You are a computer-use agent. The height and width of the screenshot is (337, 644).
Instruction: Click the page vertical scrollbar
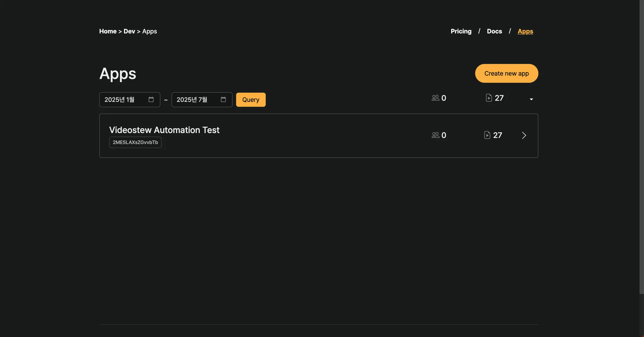(641, 147)
